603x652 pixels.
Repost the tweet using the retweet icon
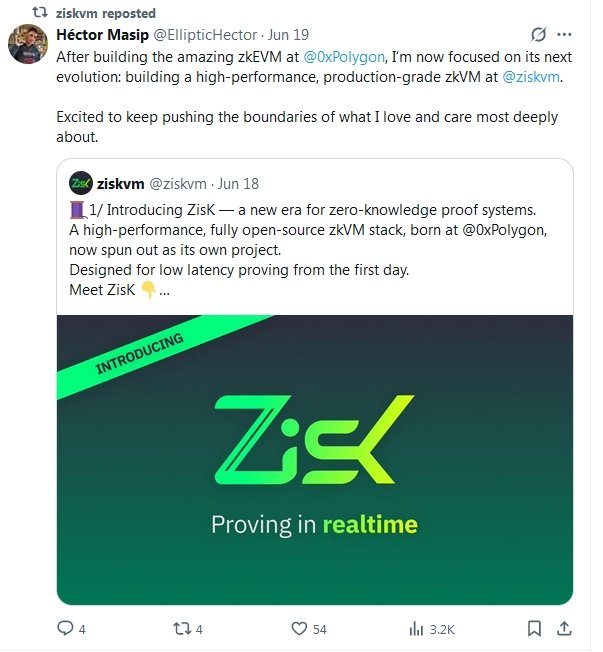click(x=182, y=628)
